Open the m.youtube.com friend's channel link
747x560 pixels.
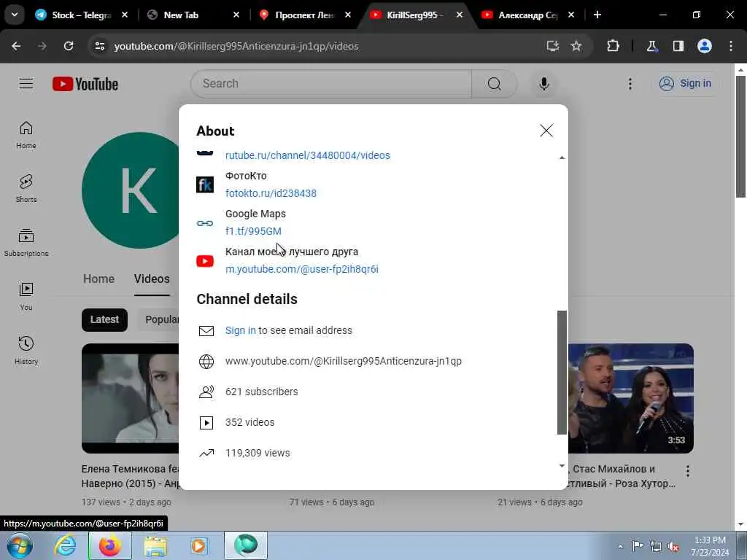coord(302,269)
